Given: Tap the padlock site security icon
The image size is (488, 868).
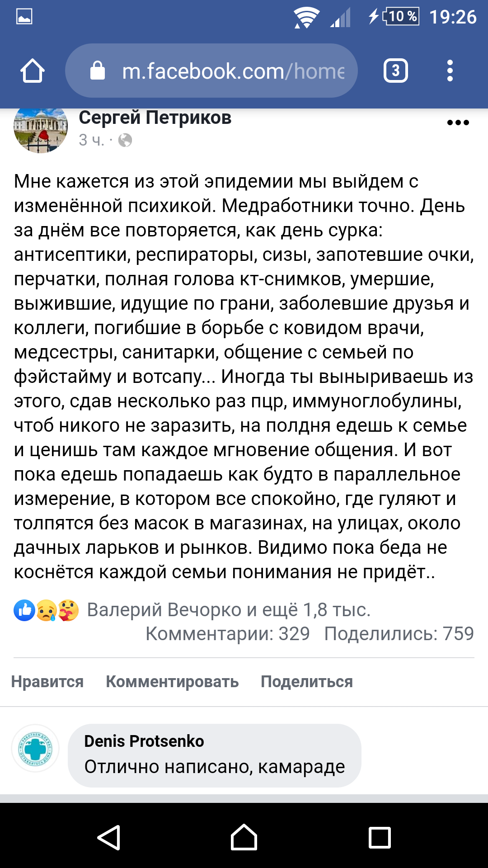Looking at the screenshot, I should pyautogui.click(x=98, y=71).
